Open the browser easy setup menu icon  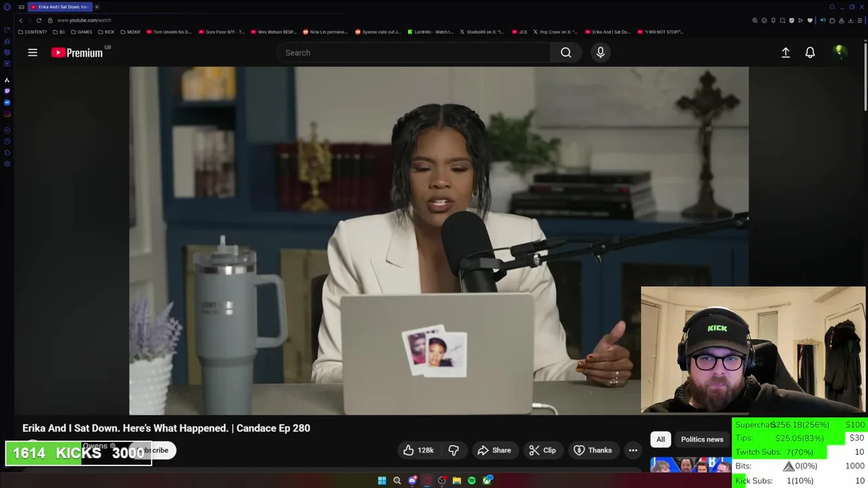(860, 20)
